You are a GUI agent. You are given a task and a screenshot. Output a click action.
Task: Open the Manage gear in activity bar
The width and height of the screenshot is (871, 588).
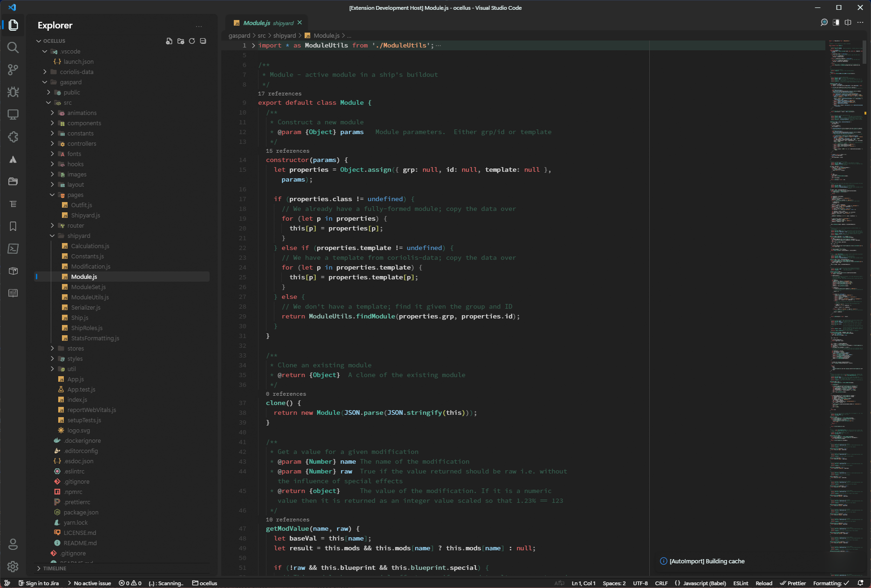click(13, 566)
